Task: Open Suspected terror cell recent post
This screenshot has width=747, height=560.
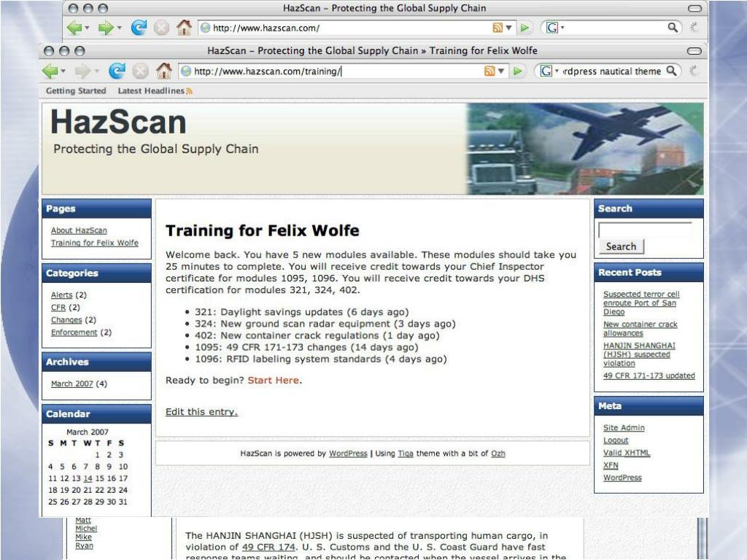Action: pos(640,303)
